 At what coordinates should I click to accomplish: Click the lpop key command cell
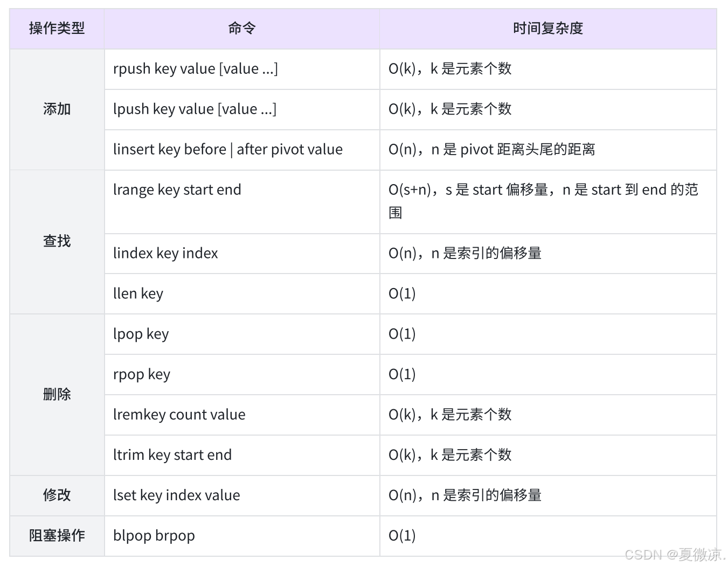(x=141, y=334)
